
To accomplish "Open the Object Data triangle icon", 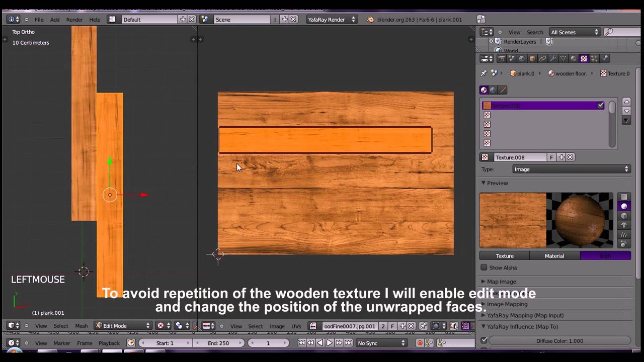I will point(563,59).
